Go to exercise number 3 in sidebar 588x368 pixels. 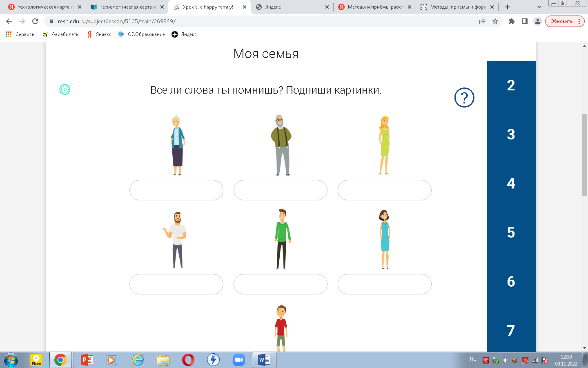tap(511, 135)
